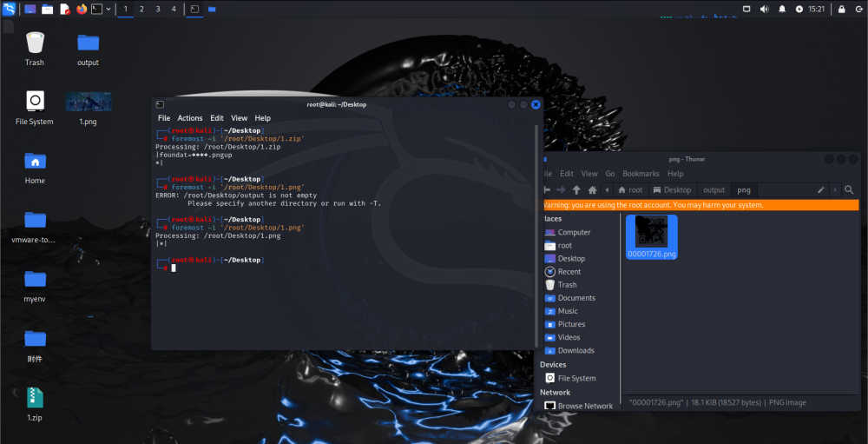Launch terminal emulator from the panel
Image resolution: width=868 pixels, height=444 pixels.
[x=97, y=9]
